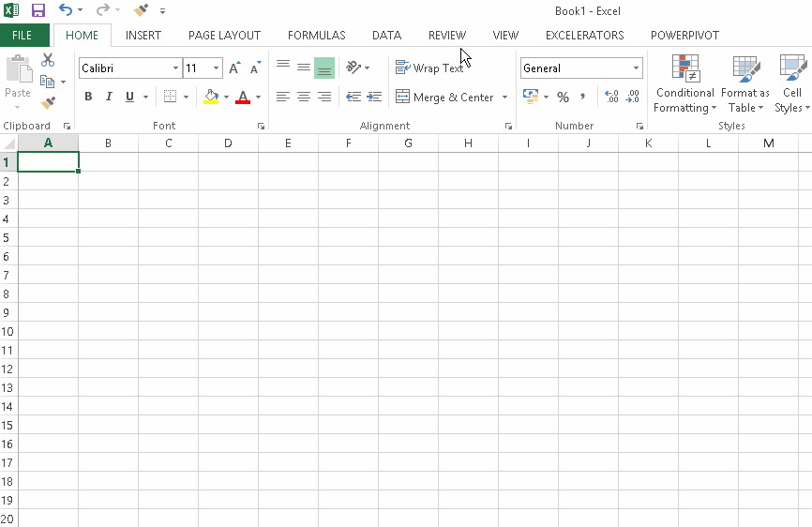Switch to the DATA tab
Viewport: 812px width, 527px height.
tap(387, 36)
